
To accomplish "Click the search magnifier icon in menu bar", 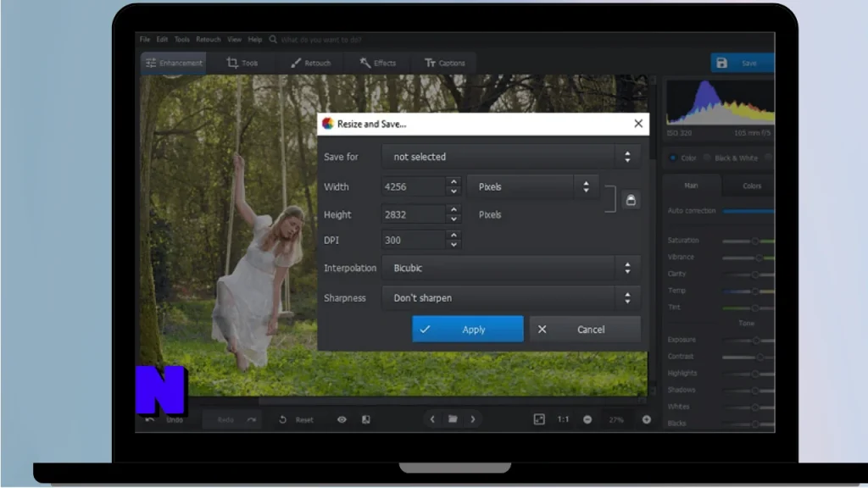I will (273, 40).
